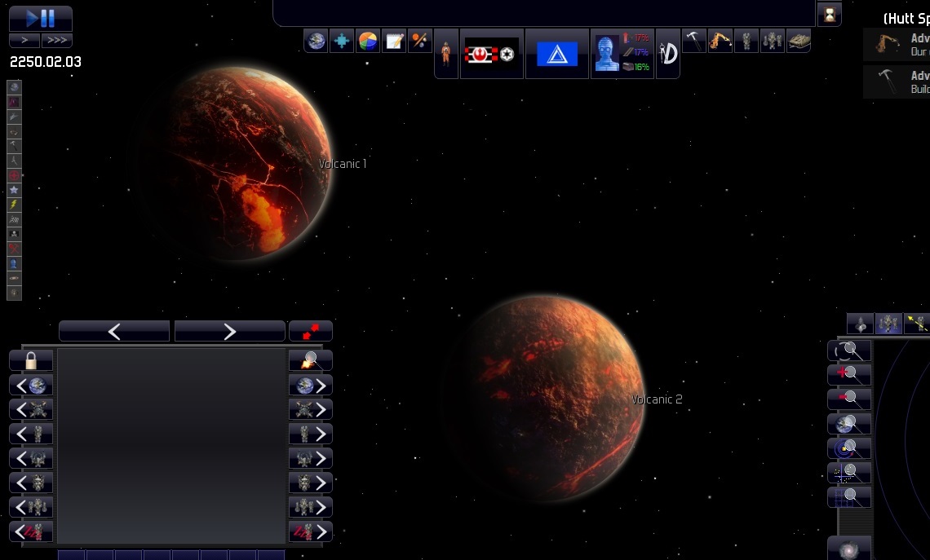
Task: Select the blue triangle faction flag panel
Action: point(556,54)
